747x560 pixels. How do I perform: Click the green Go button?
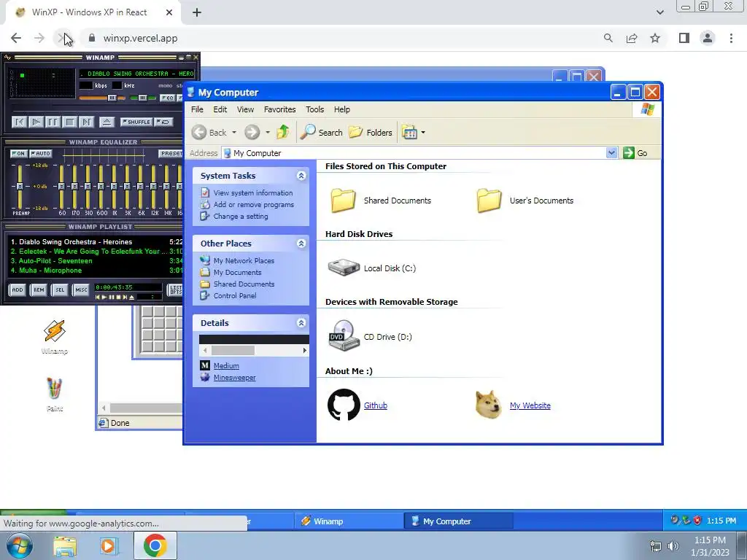[635, 153]
